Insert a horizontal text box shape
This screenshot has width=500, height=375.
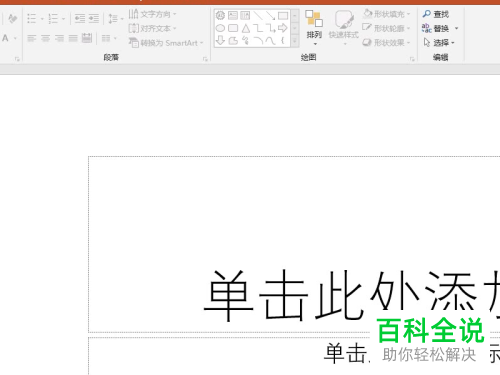coord(233,15)
